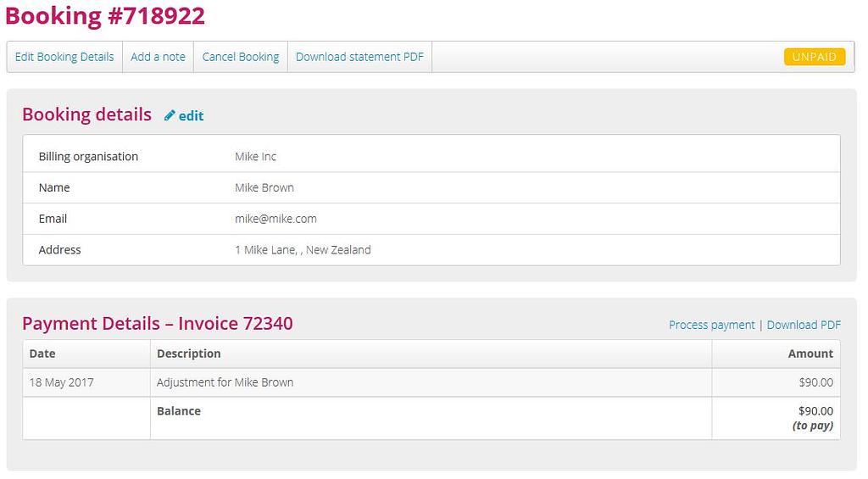Click the name value Mike Brown
868x479 pixels.
point(264,187)
